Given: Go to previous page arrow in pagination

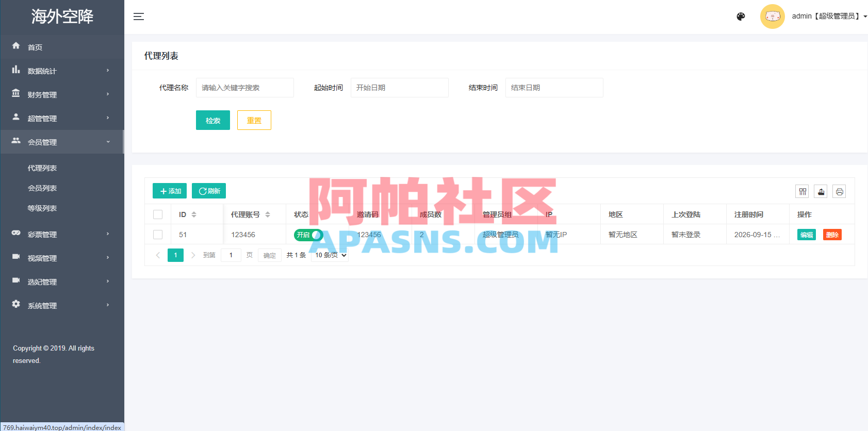Looking at the screenshot, I should click(x=158, y=255).
